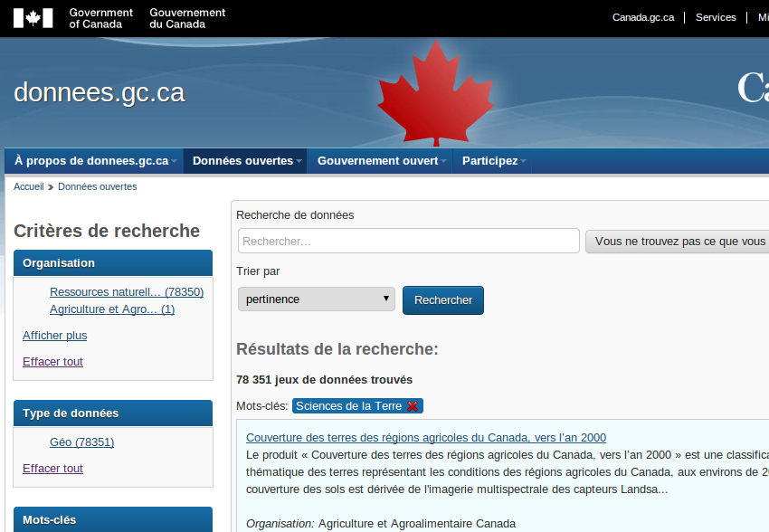
Task: Open the Trier par pertinence dropdown
Action: [317, 299]
